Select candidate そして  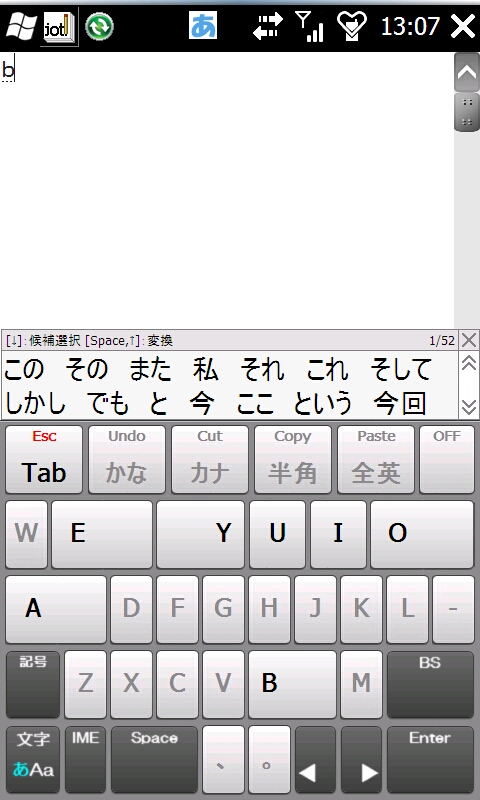pyautogui.click(x=401, y=369)
